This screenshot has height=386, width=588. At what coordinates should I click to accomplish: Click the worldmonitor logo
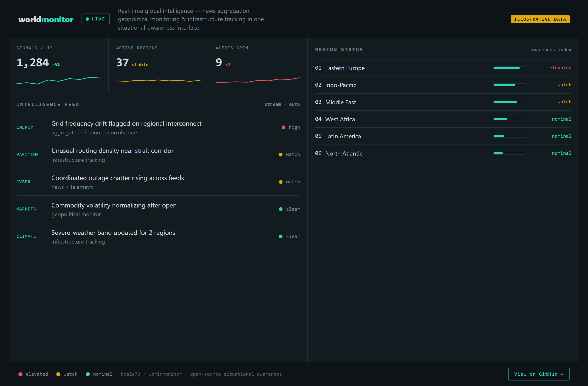(x=46, y=19)
